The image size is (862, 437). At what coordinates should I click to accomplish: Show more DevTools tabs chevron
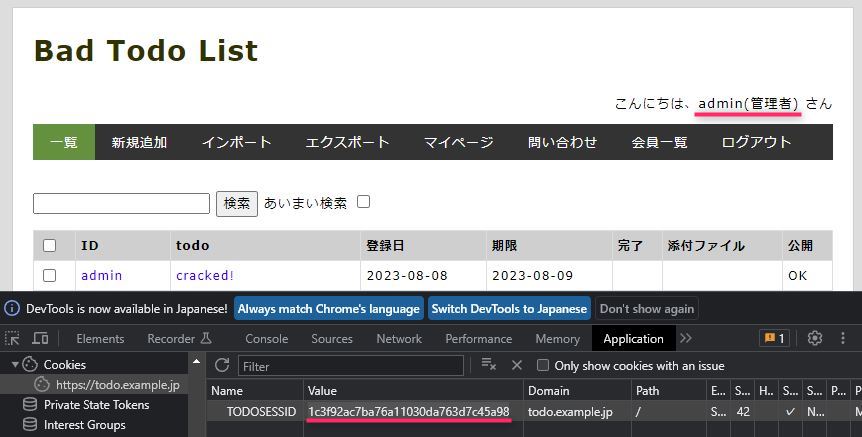(x=686, y=338)
